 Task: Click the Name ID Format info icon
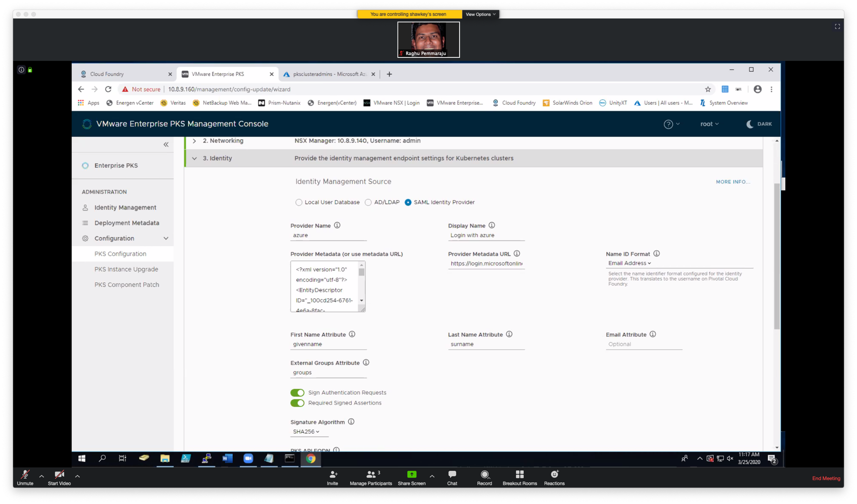click(x=656, y=253)
